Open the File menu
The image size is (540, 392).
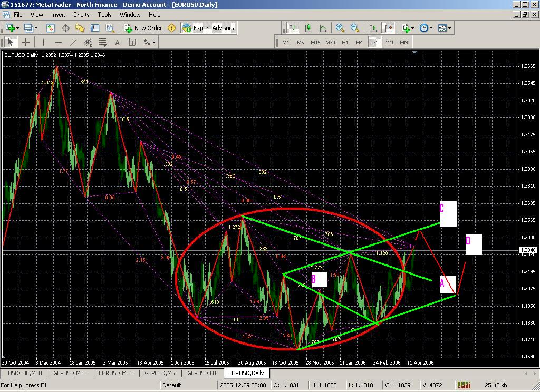coord(18,15)
